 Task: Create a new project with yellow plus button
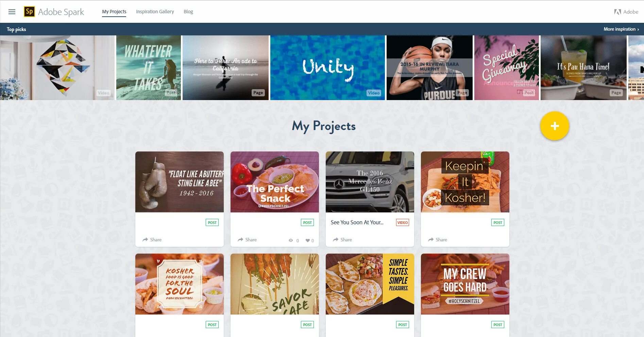555,126
